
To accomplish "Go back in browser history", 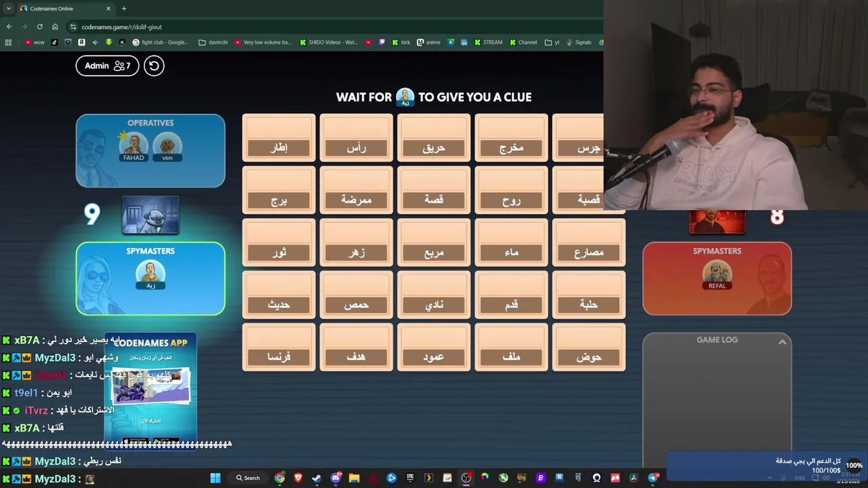I will click(x=9, y=27).
